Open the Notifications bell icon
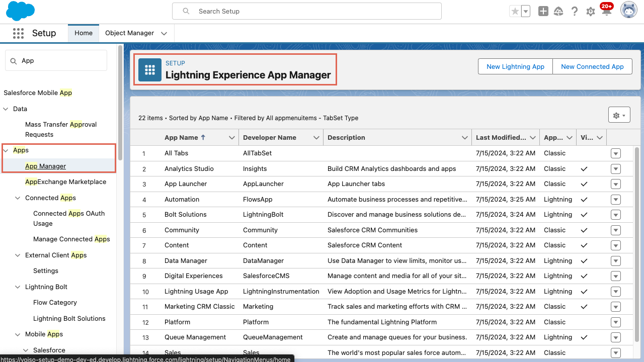The width and height of the screenshot is (644, 362). point(606,12)
